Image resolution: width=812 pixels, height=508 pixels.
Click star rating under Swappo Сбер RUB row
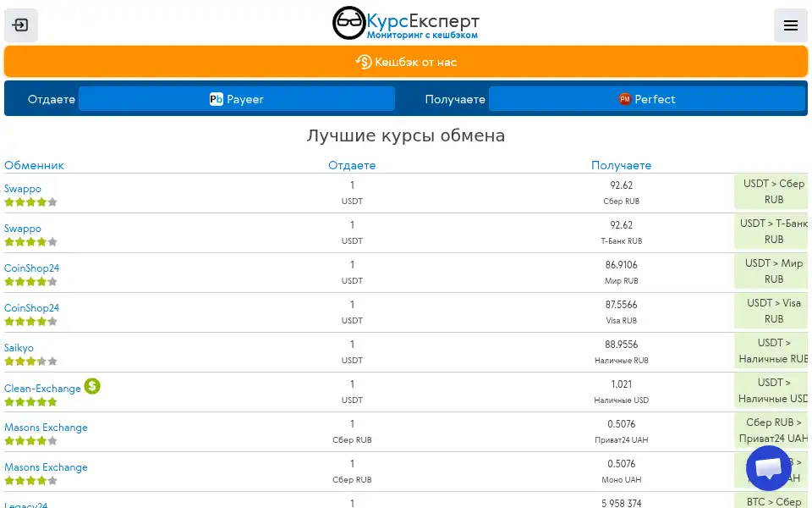point(30,202)
